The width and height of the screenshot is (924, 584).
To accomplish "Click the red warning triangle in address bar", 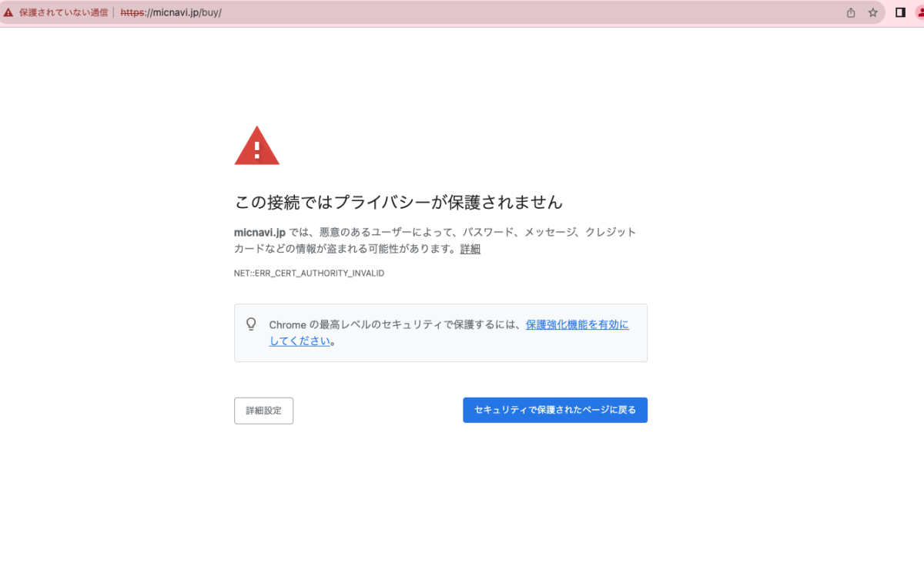I will point(8,13).
